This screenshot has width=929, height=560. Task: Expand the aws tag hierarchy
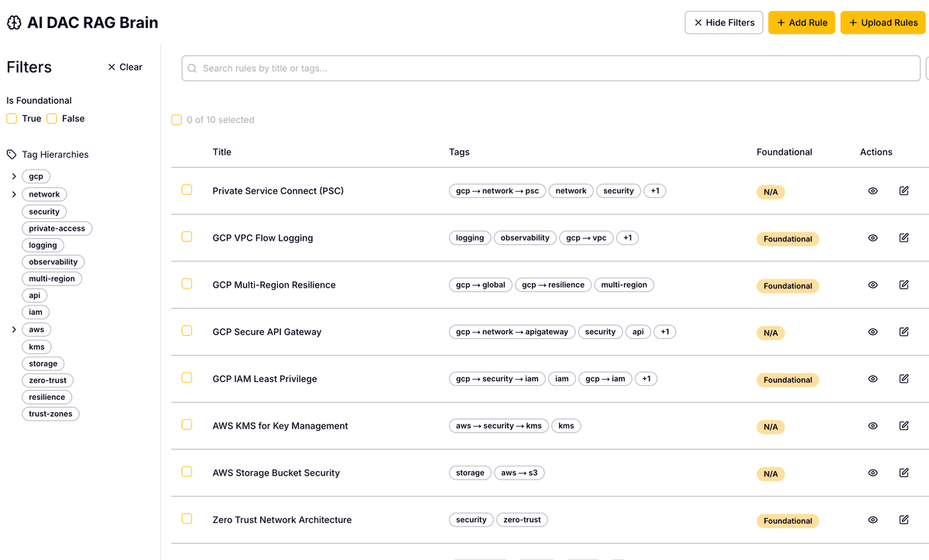coord(13,329)
